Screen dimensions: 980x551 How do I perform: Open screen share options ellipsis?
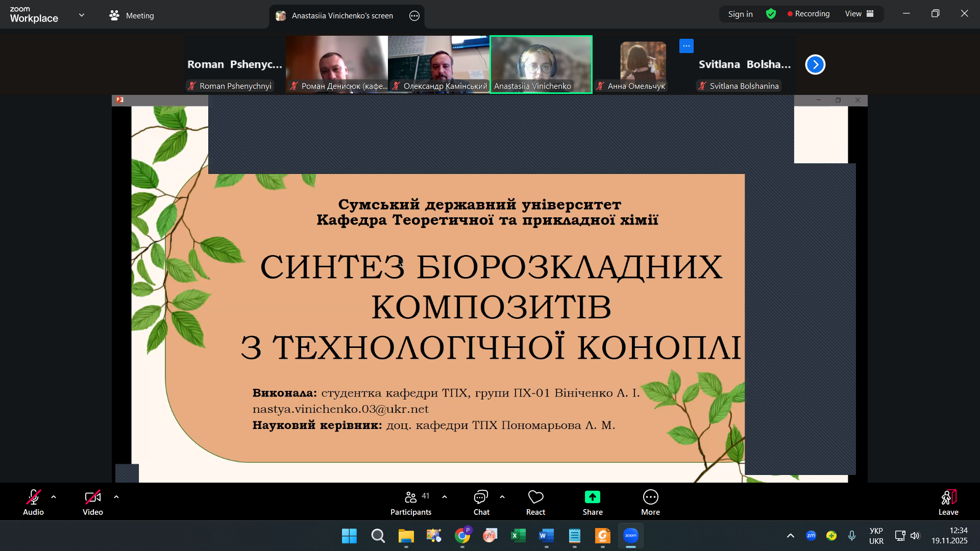pyautogui.click(x=414, y=16)
